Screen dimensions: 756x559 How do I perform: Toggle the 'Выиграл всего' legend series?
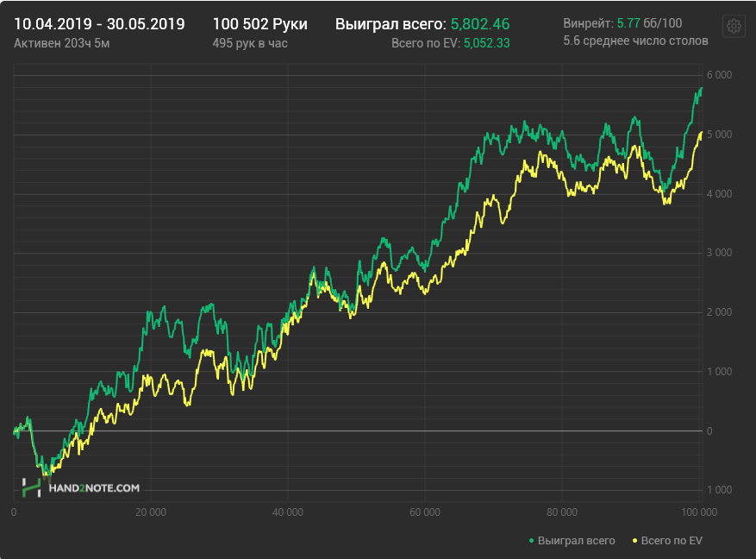[572, 541]
